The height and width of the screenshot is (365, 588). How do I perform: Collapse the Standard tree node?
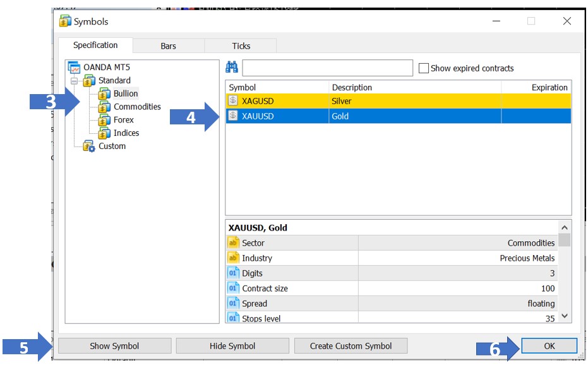pyautogui.click(x=75, y=81)
